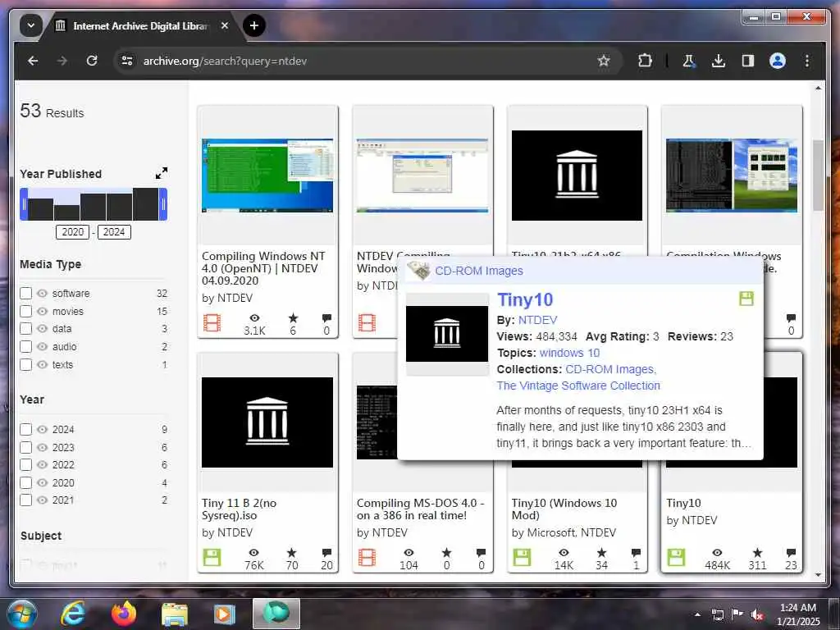
Task: Open NTDEV author link in popup
Action: [538, 320]
